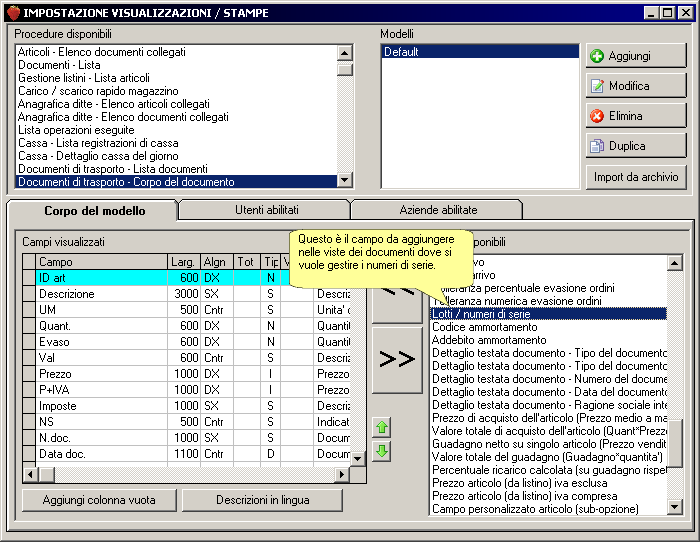Select Default in the Modelli list
The height and width of the screenshot is (542, 700).
(x=479, y=51)
